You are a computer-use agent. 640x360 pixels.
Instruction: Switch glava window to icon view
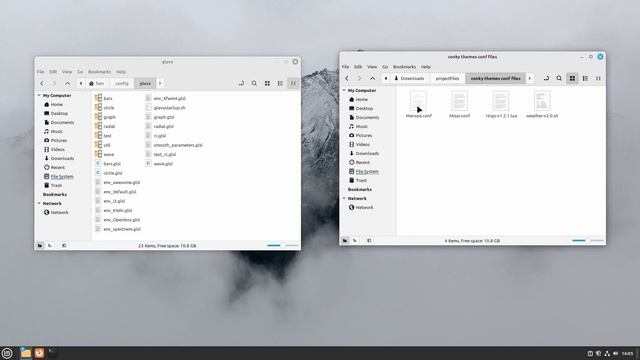point(267,83)
